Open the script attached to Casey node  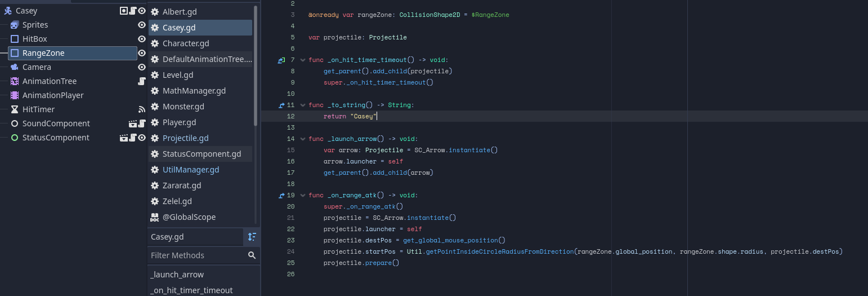tap(133, 11)
